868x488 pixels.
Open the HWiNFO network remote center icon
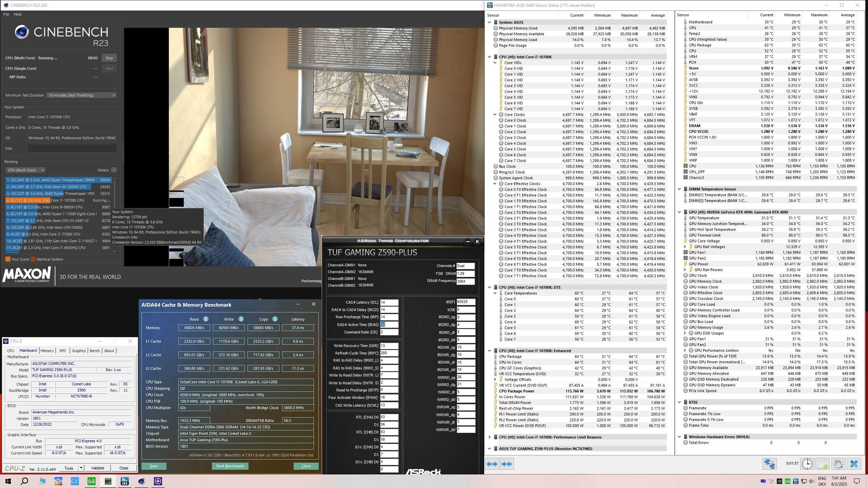click(769, 464)
